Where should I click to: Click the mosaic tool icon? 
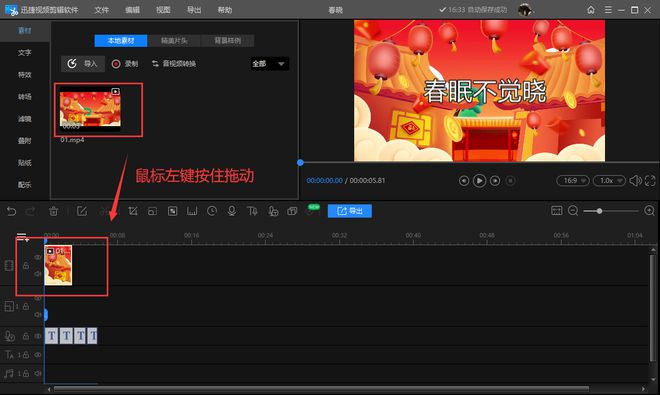(173, 211)
